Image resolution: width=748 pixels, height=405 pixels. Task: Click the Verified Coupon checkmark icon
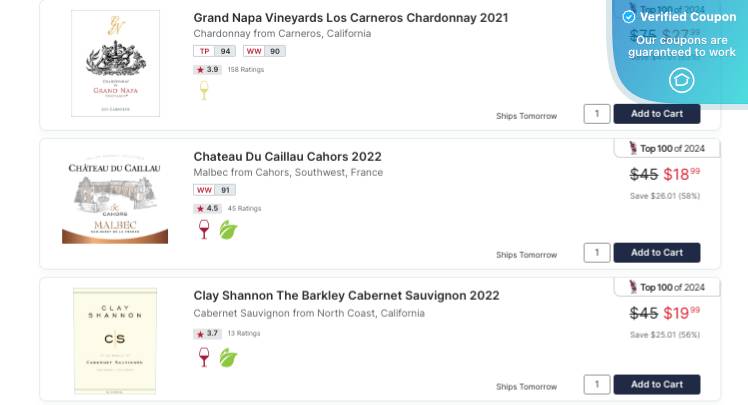629,17
